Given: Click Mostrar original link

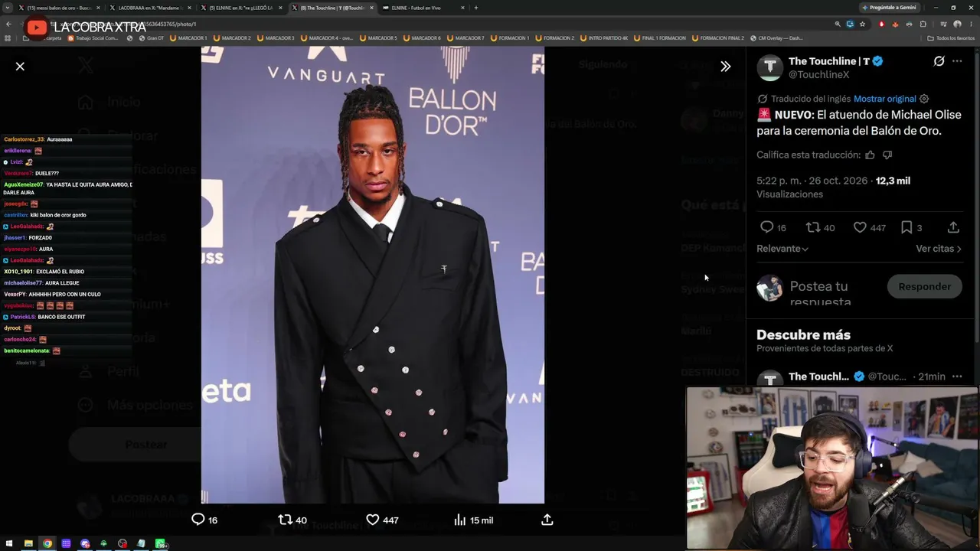Looking at the screenshot, I should click(884, 99).
